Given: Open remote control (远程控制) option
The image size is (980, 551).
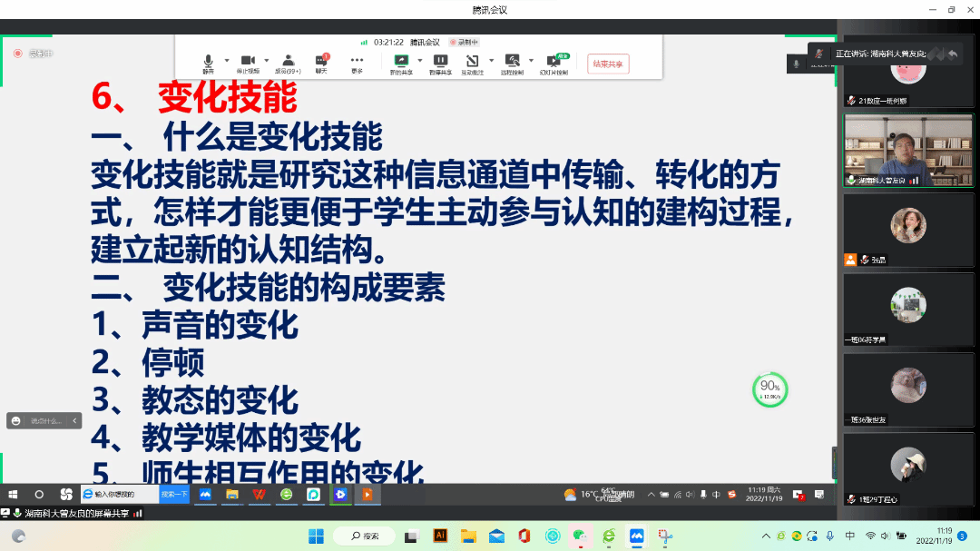Looking at the screenshot, I should [x=512, y=64].
